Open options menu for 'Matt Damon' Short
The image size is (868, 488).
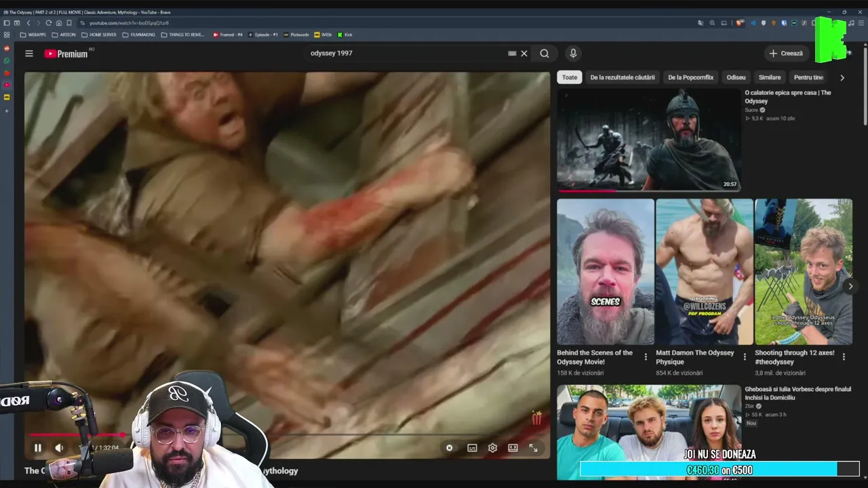click(745, 357)
